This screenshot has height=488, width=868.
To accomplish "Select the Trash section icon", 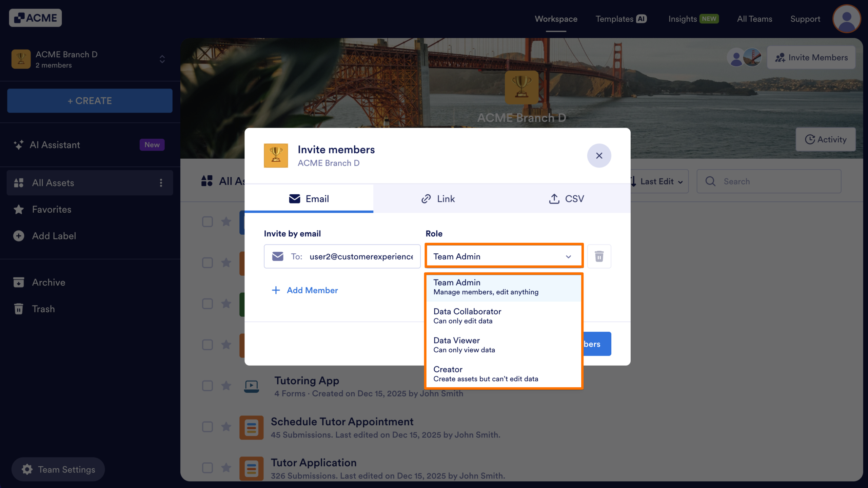I will click(x=19, y=309).
